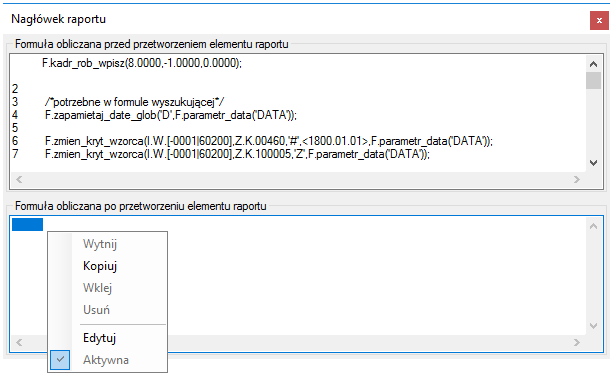Click line number 2 in the upper formula
Image resolution: width=612 pixels, height=373 pixels.
(15, 89)
